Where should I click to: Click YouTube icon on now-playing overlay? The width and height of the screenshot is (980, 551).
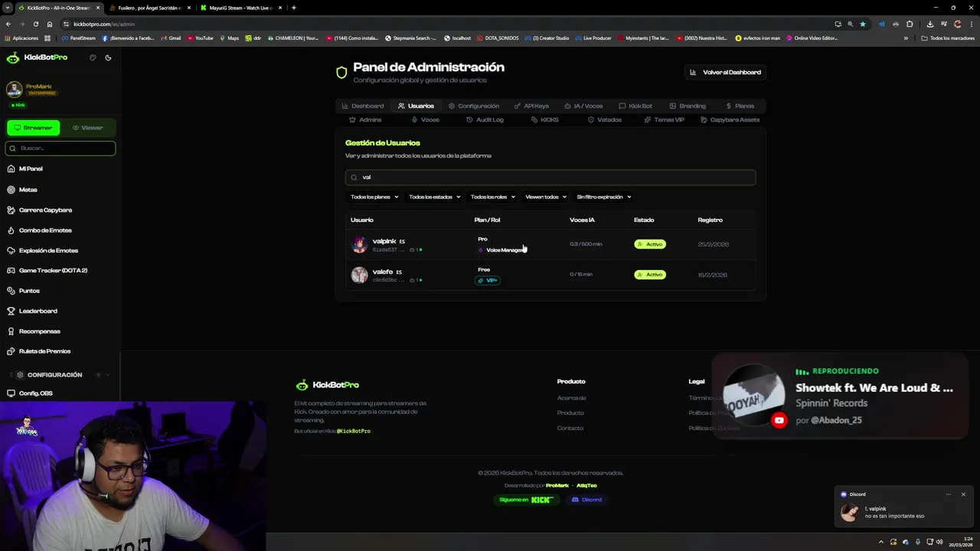(x=779, y=420)
